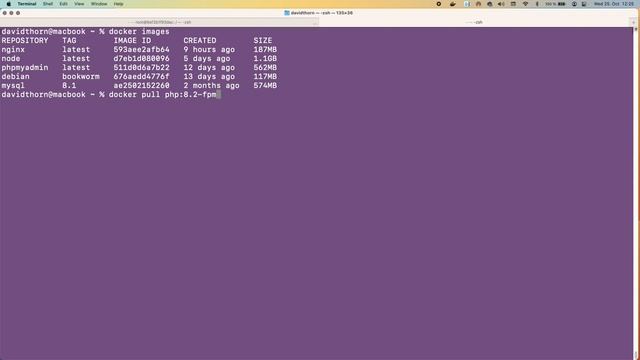
Task: Click the window title 'davidthorn — -zsh'
Action: (310, 13)
